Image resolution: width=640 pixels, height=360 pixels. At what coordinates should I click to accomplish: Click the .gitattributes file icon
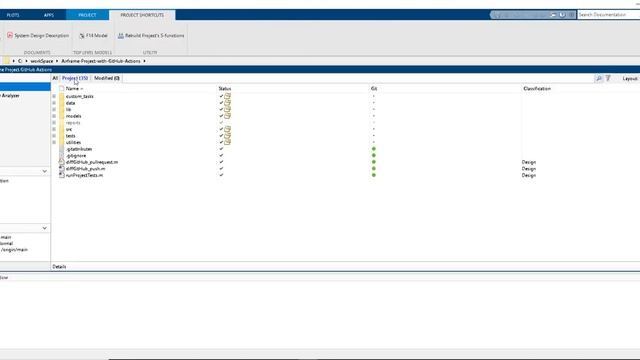click(62, 149)
